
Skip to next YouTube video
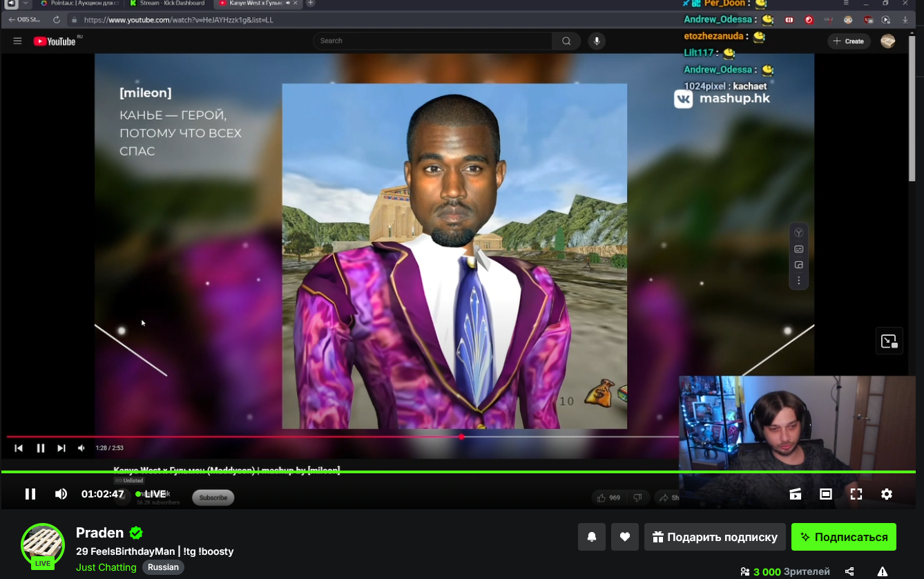pyautogui.click(x=61, y=448)
